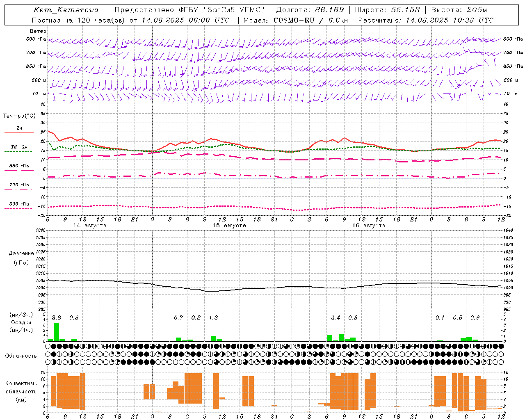Click the "(мм/3ч.)" precipitation unit label
Image resolution: width=525 pixels, height=420 pixels.
click(x=21, y=315)
